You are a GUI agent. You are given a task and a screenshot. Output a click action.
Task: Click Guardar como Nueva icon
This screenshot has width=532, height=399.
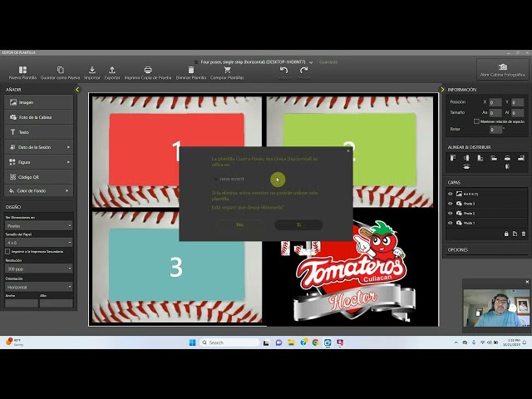pos(60,70)
